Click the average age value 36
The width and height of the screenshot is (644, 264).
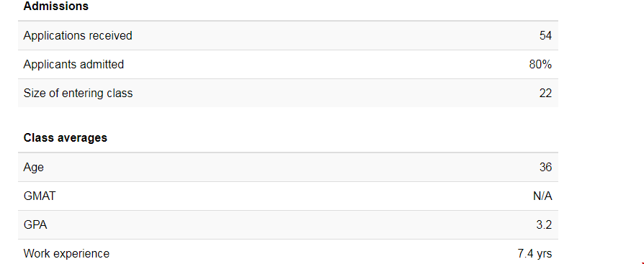tap(545, 168)
